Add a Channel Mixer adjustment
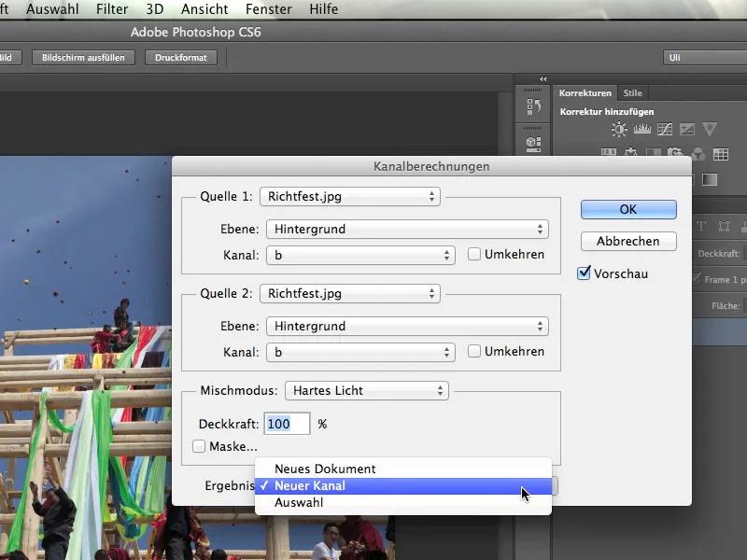This screenshot has width=747, height=560. 698,154
